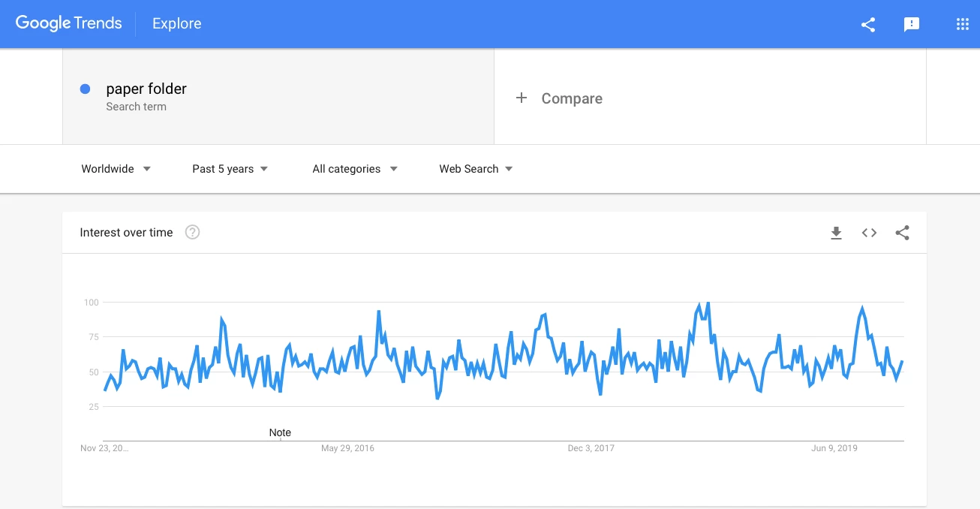Image resolution: width=980 pixels, height=509 pixels.
Task: Click the chart peak near the 100 line
Action: point(708,303)
